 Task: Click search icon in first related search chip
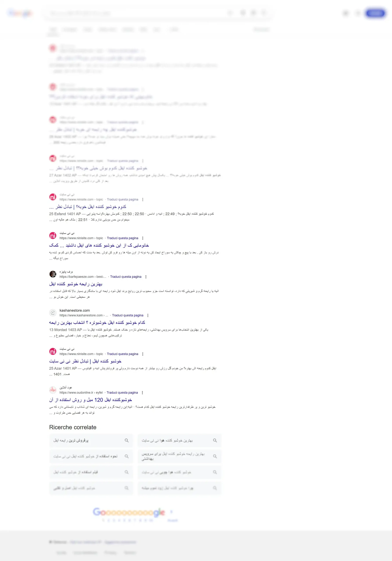coord(126,440)
